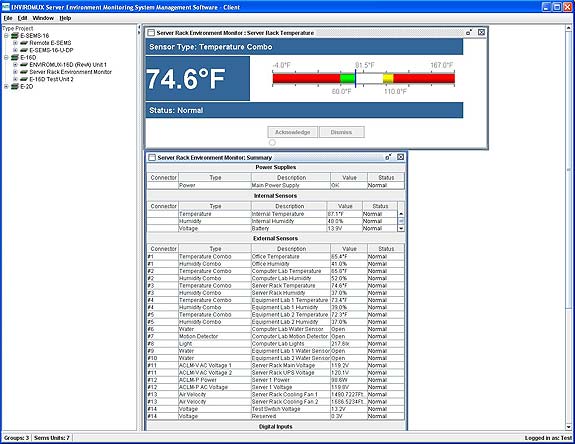Screen dimensions: 575x444
Task: Click the Server Rack Temperature window icon
Action: [151, 33]
